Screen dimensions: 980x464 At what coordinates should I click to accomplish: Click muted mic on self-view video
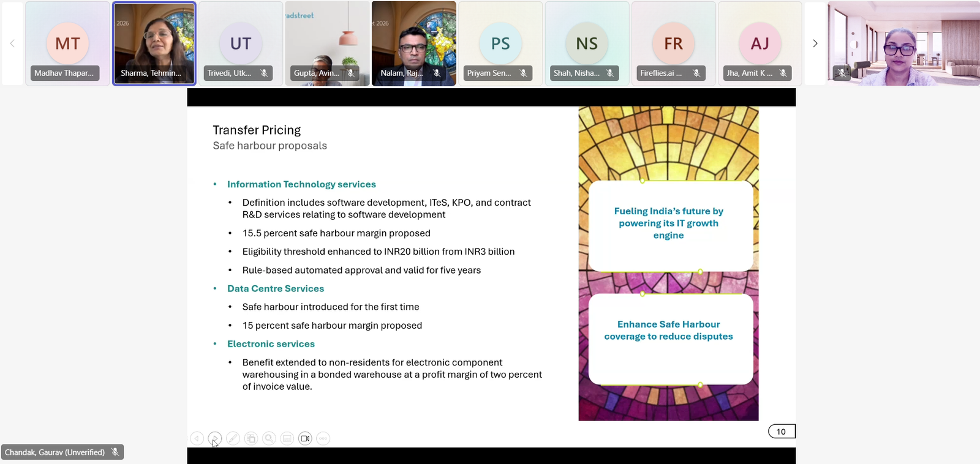point(842,73)
